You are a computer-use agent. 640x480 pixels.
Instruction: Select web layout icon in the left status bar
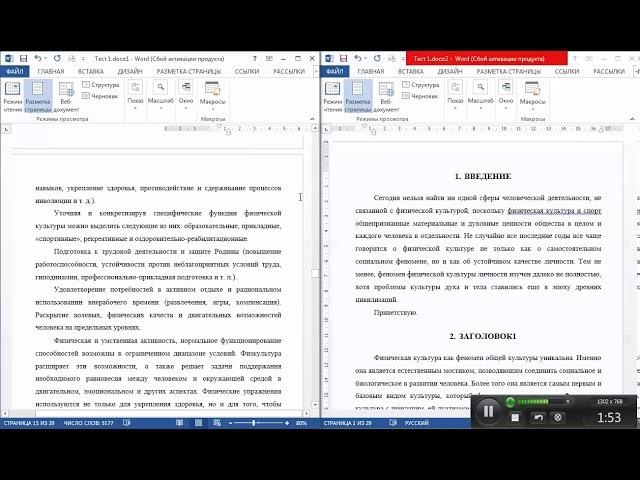click(x=217, y=423)
